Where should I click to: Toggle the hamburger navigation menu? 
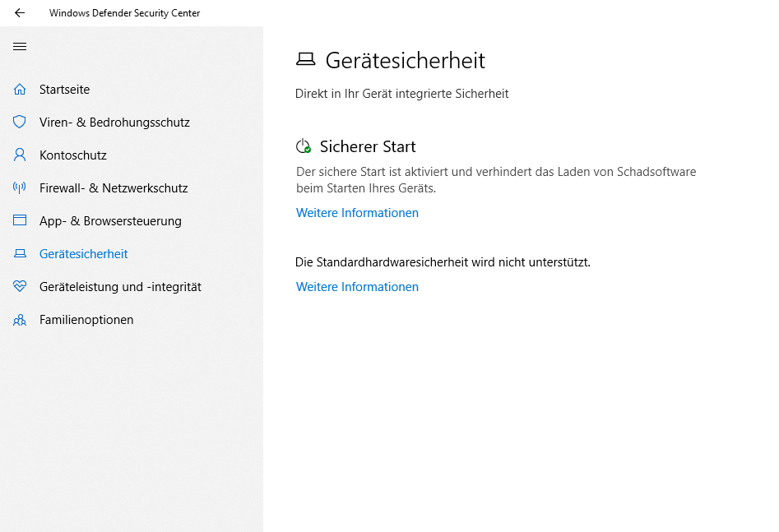coord(20,47)
